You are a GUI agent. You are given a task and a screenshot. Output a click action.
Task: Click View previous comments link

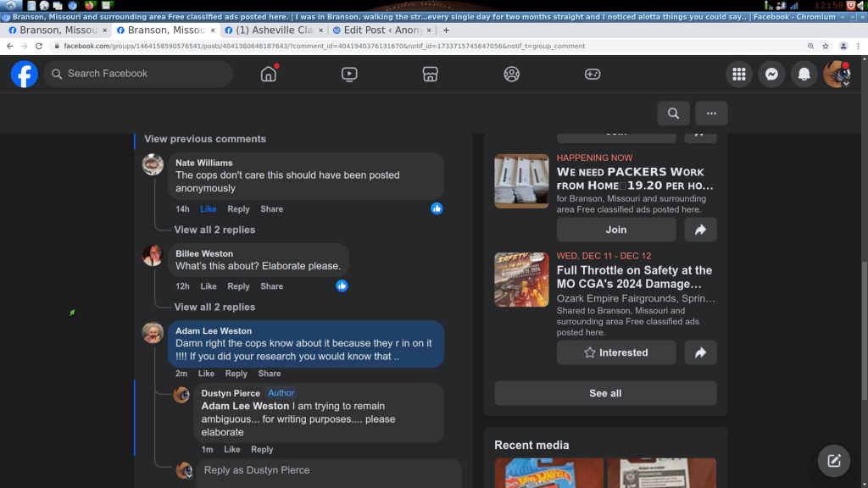tap(205, 139)
